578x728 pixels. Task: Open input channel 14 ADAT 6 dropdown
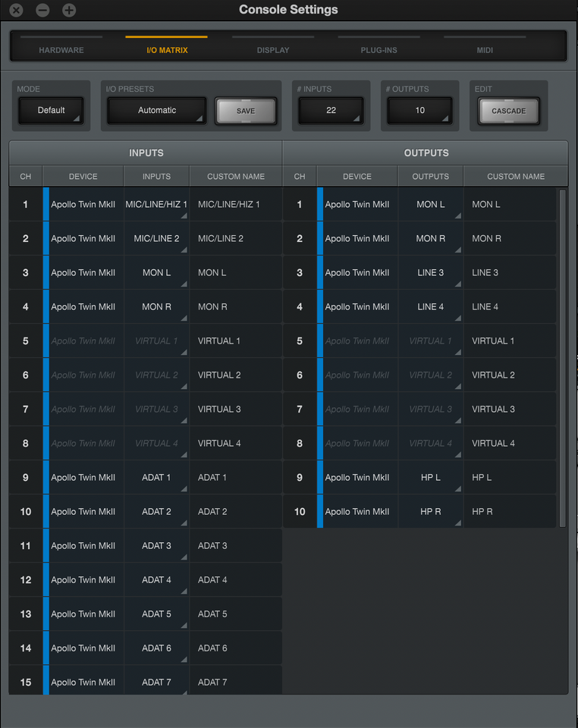click(x=156, y=648)
